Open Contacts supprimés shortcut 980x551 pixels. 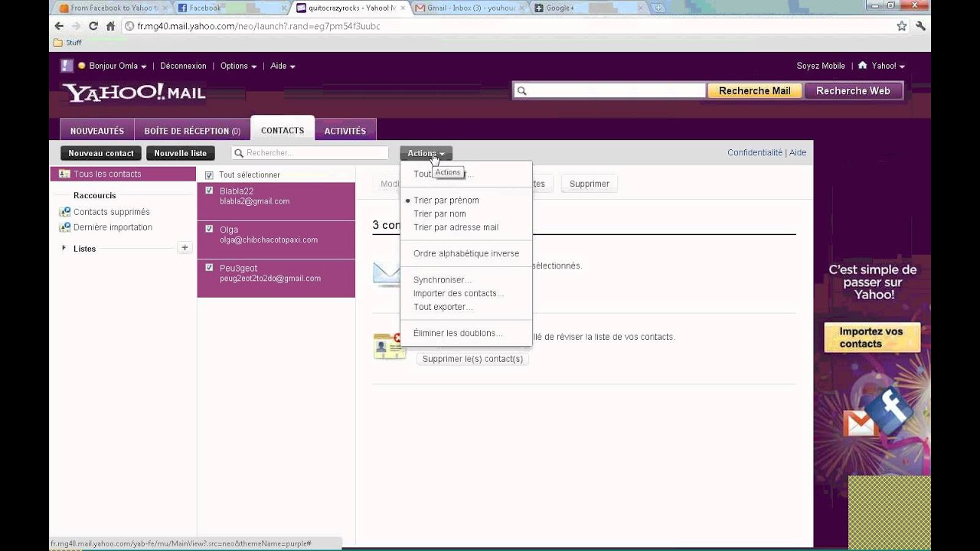(x=112, y=212)
